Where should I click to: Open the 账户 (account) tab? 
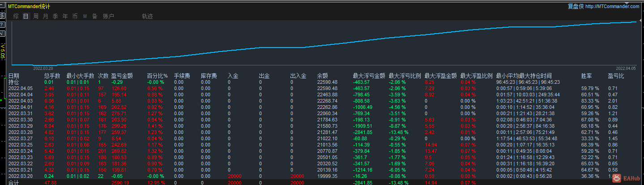tap(108, 16)
